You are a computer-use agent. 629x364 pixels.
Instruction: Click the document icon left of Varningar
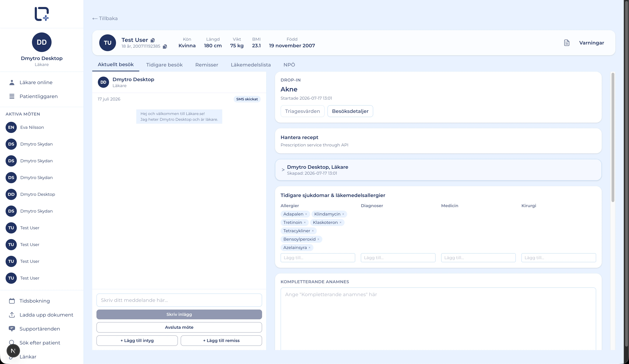[567, 43]
